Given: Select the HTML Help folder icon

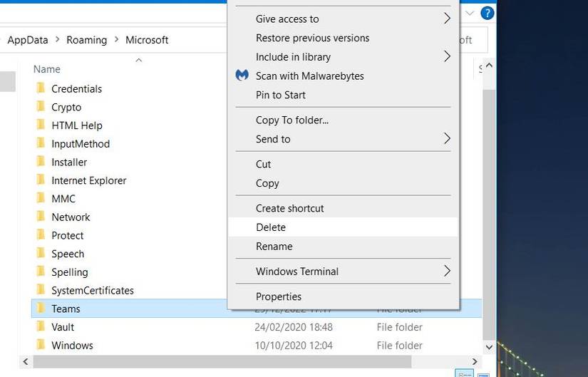Looking at the screenshot, I should [x=41, y=125].
